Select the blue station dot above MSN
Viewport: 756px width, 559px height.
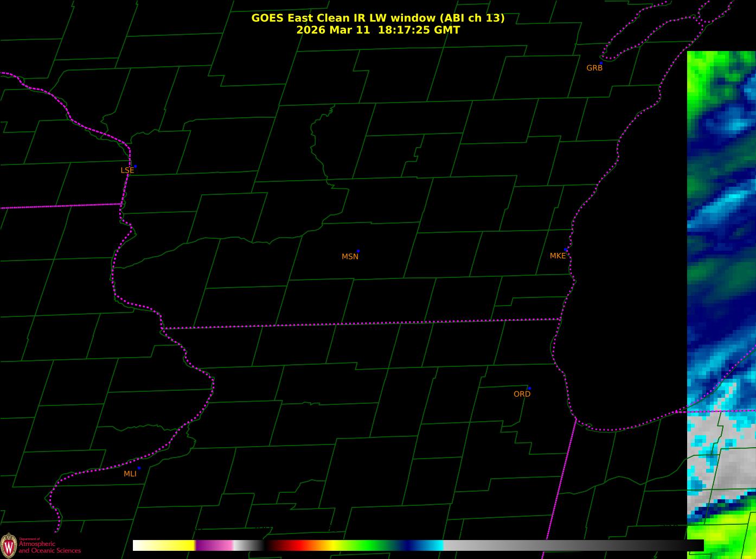pos(358,251)
